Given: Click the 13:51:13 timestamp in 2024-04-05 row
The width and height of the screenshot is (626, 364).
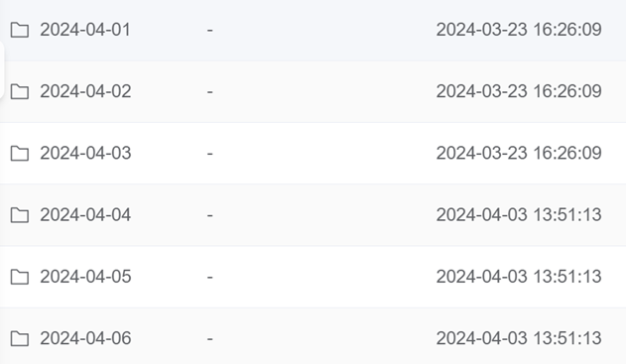Looking at the screenshot, I should [567, 277].
